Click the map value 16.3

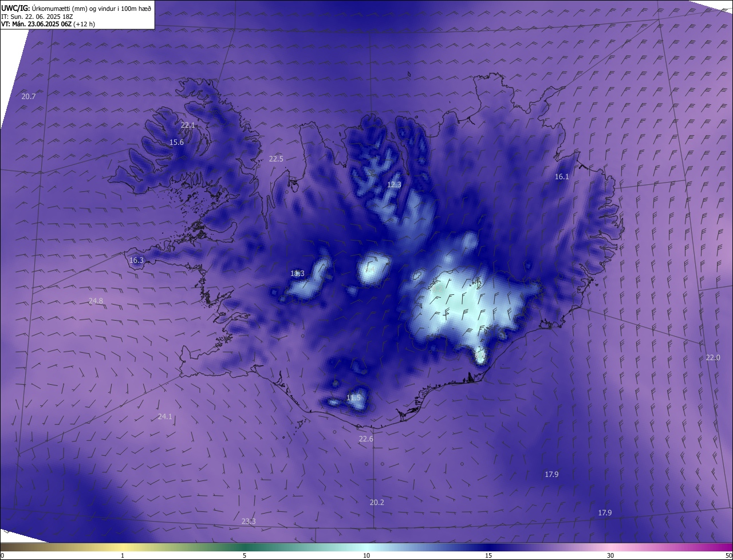tap(136, 260)
